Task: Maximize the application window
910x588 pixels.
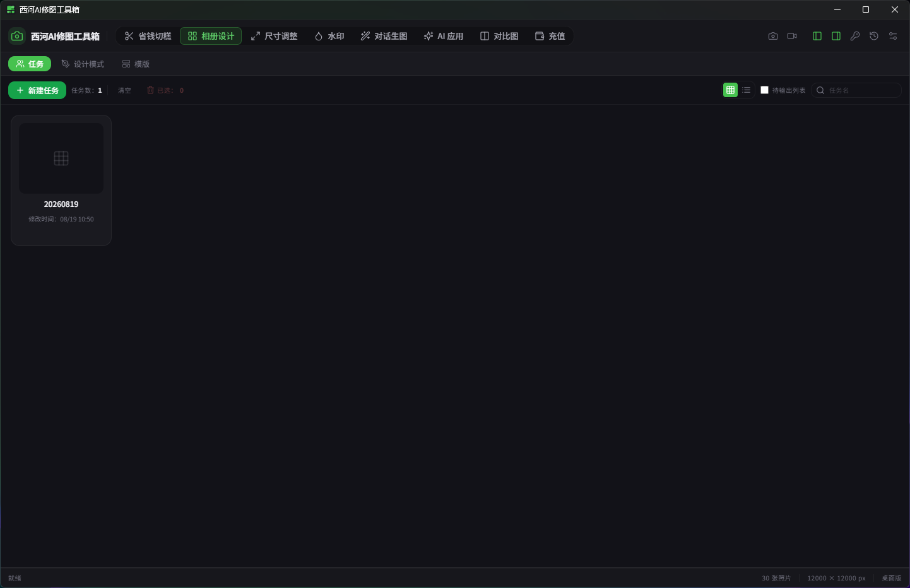Action: (866, 9)
